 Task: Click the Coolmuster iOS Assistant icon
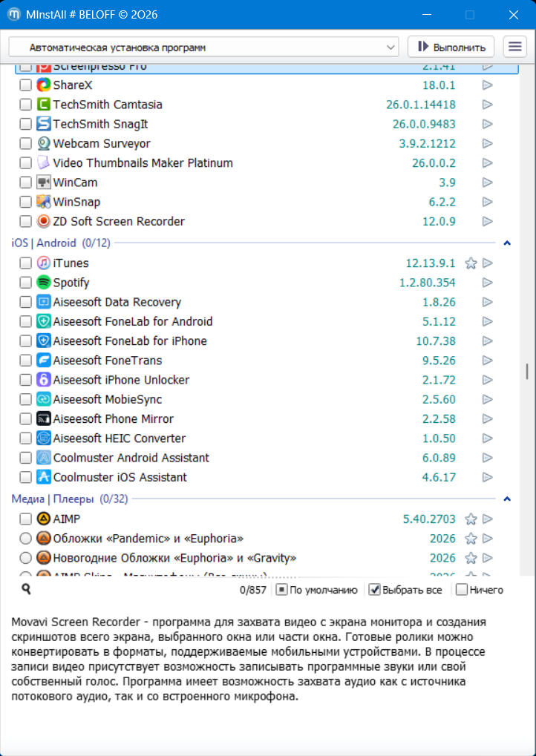pos(43,477)
